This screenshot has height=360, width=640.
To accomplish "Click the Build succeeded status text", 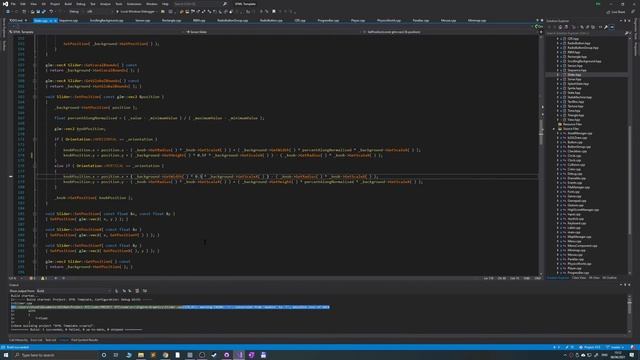I will tap(18, 347).
